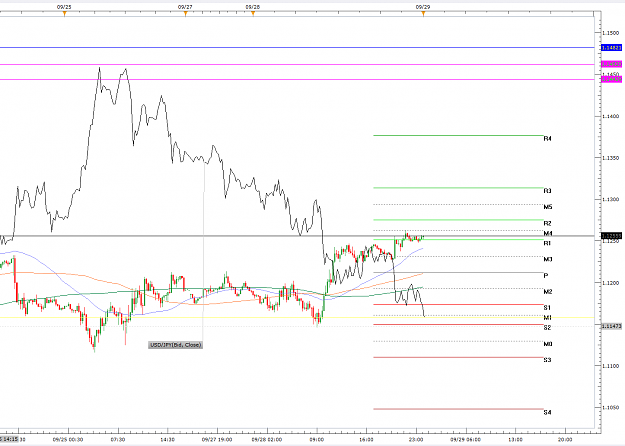Click the P pivot label
625x446 pixels.
pos(546,275)
